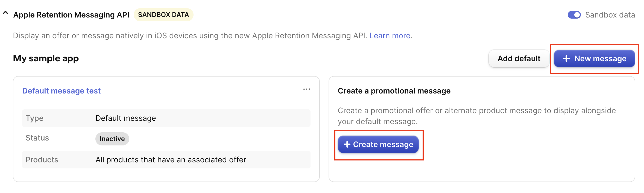644x193 pixels.
Task: Open the Default message test link
Action: (62, 91)
